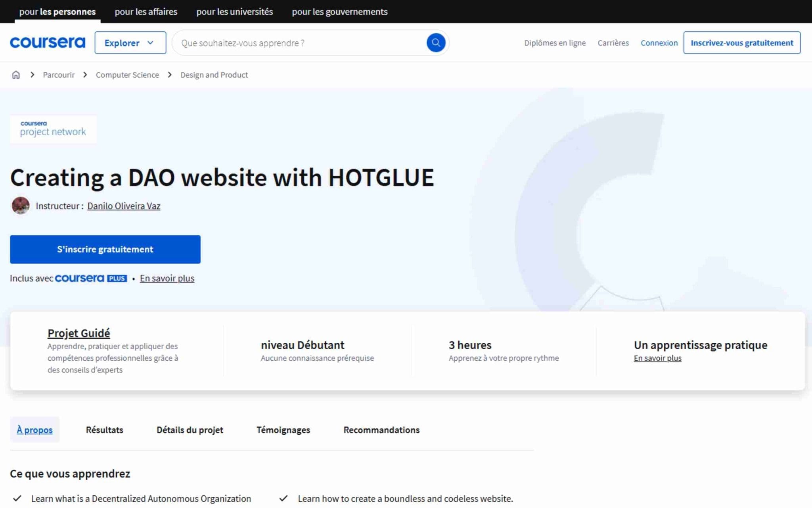Click the Parcourir breadcrumb link
The image size is (812, 508).
pos(59,75)
